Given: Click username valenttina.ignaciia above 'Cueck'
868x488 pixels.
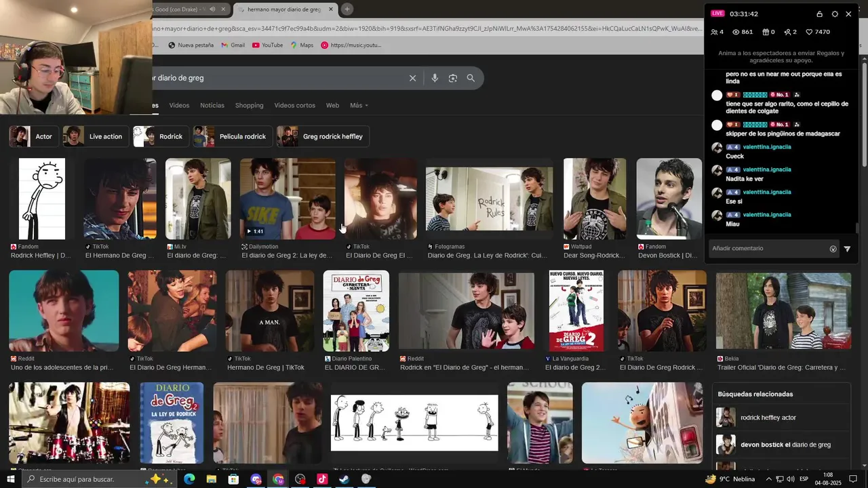Looking at the screenshot, I should 767,147.
